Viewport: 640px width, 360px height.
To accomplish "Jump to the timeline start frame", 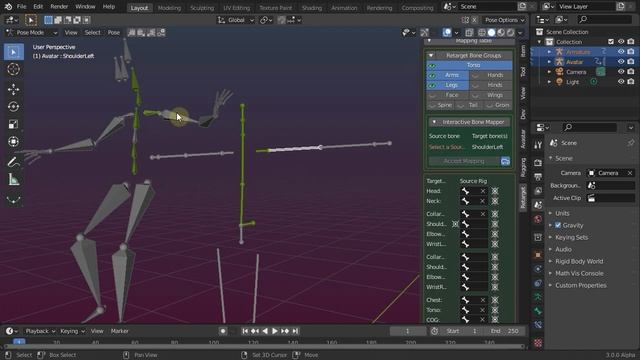I will click(x=245, y=331).
